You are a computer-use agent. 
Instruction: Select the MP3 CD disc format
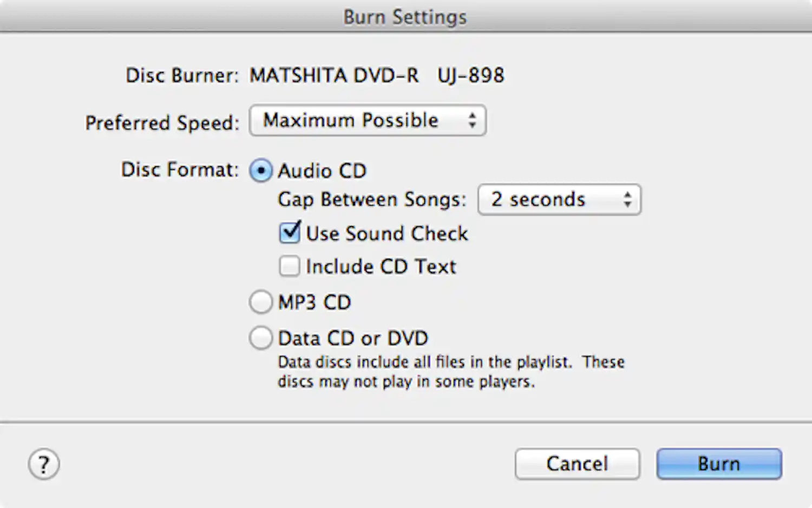point(261,302)
